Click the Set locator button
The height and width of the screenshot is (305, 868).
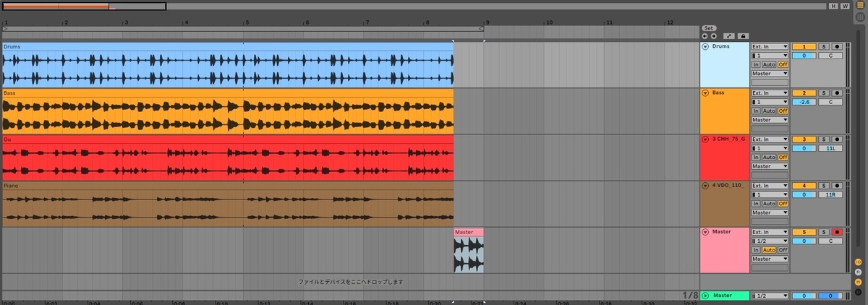click(708, 28)
